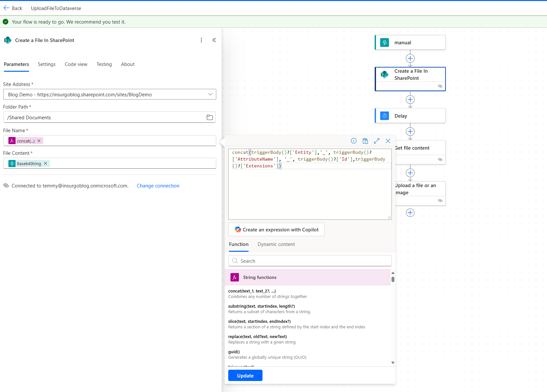Click the Copilot icon in expression button
Viewport: 547px width, 392px height.
238,229
